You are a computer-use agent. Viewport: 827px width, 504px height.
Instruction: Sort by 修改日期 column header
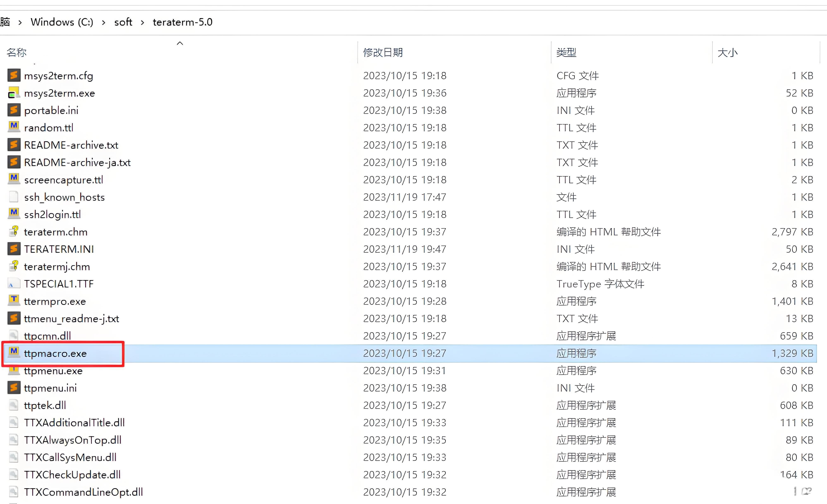[x=383, y=52]
